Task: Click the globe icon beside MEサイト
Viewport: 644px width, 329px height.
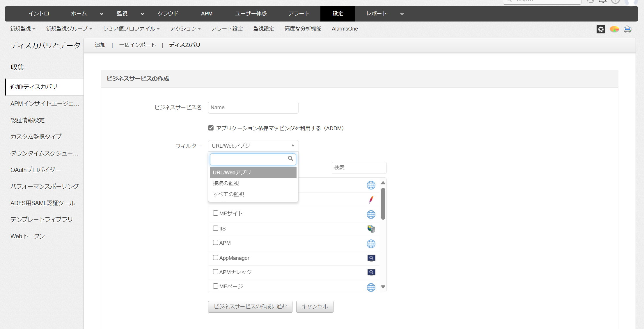Action: click(x=371, y=214)
